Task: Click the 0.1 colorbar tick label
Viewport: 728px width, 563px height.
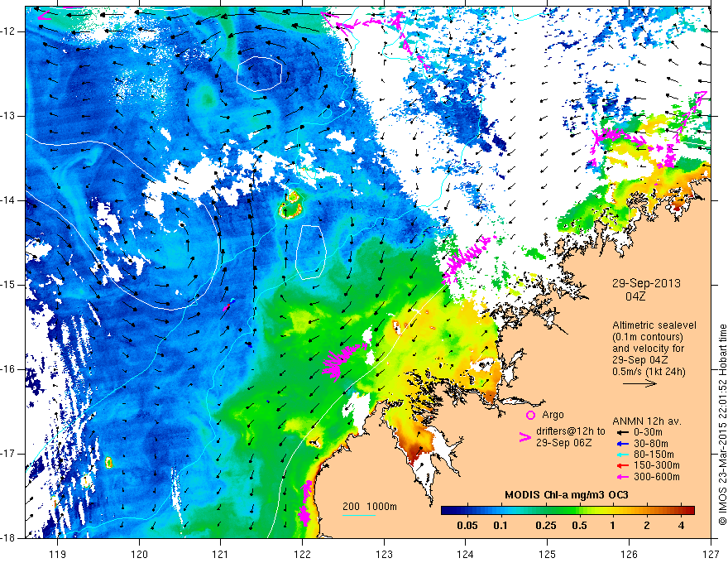Action: [x=500, y=526]
